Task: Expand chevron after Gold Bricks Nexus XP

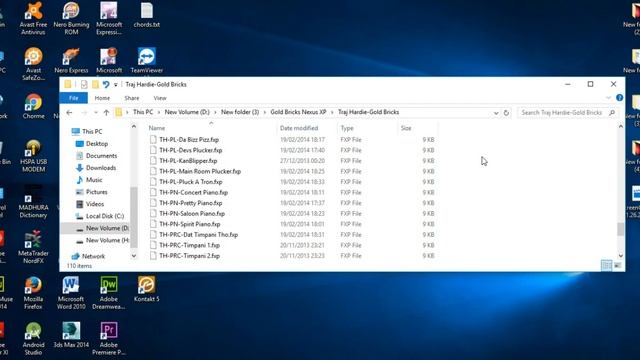Action: click(332, 112)
